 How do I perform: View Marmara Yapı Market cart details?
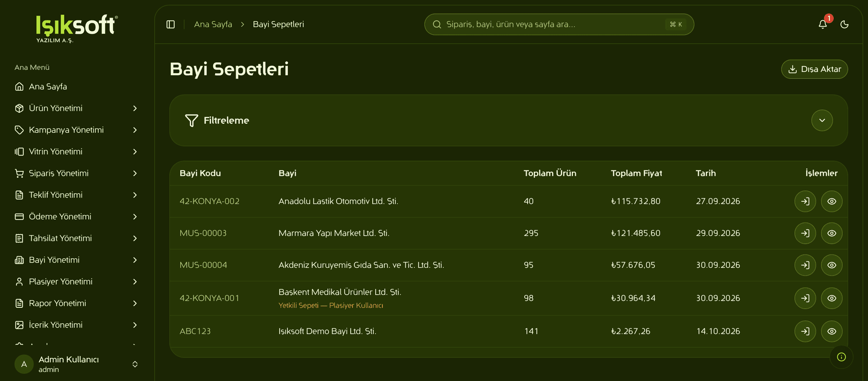point(832,233)
